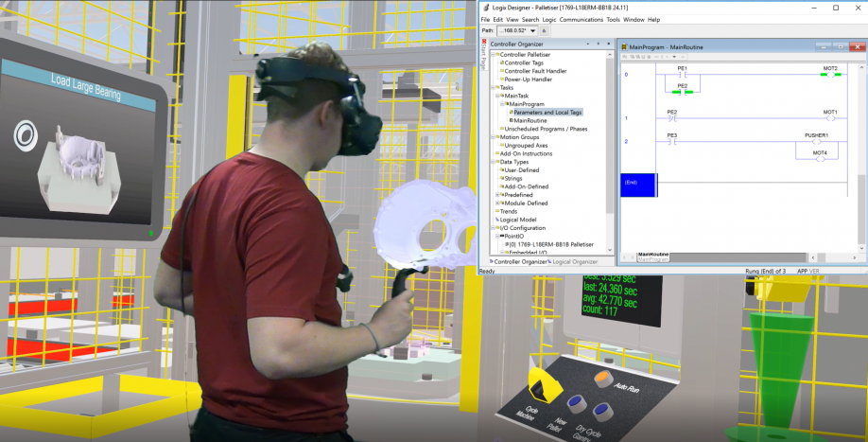Collapse the Tasks tree node
868x442 pixels.
point(493,87)
